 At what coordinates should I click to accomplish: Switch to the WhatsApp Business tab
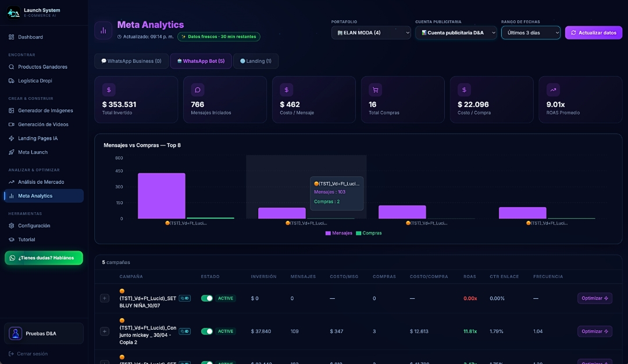click(x=131, y=61)
